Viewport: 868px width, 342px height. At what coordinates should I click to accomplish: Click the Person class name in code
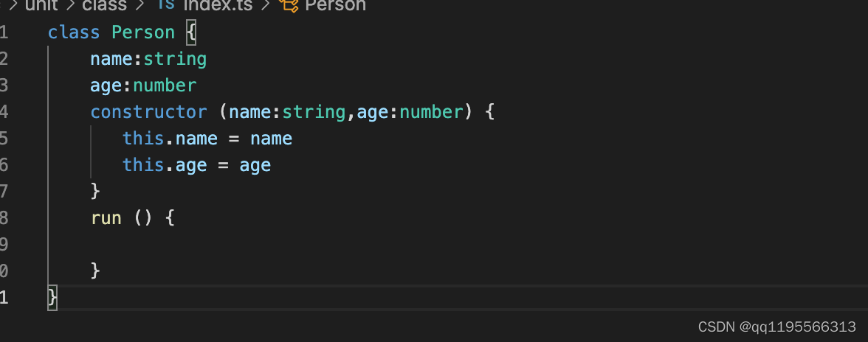tap(143, 32)
